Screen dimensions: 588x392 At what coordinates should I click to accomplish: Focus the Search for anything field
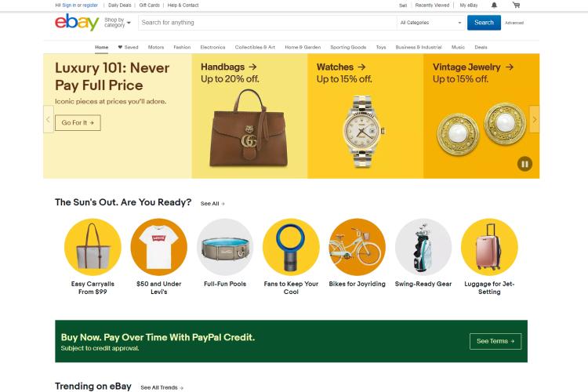point(267,23)
